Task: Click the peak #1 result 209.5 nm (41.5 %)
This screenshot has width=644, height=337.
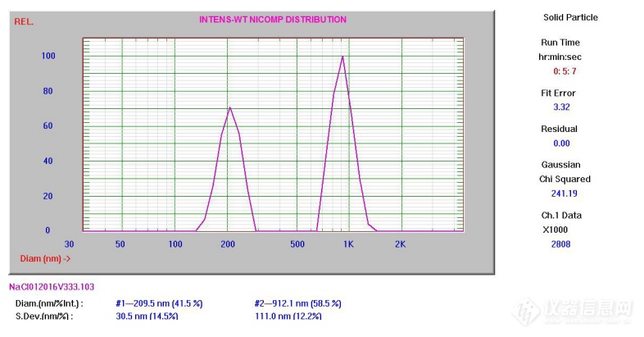Action: (x=159, y=303)
